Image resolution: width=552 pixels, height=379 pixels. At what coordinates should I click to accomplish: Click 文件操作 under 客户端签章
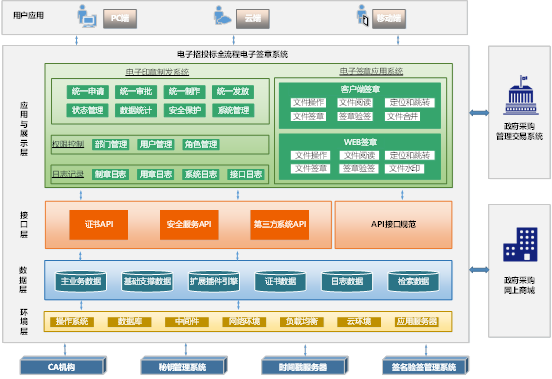[x=309, y=103]
